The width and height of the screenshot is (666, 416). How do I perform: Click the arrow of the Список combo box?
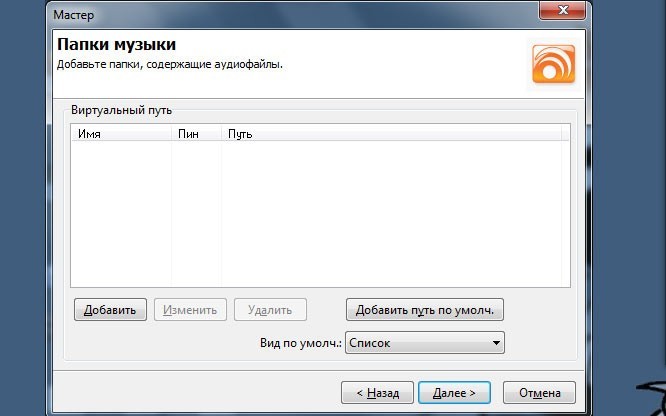496,343
